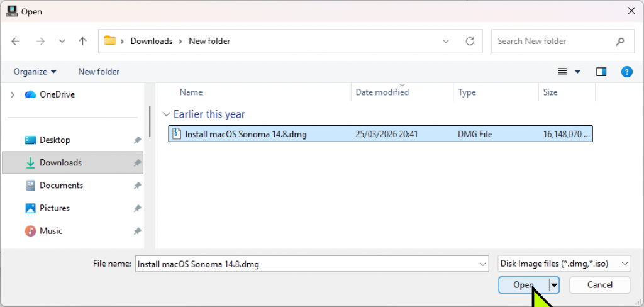Close the Open dialog window
The height and width of the screenshot is (307, 644).
pyautogui.click(x=631, y=11)
